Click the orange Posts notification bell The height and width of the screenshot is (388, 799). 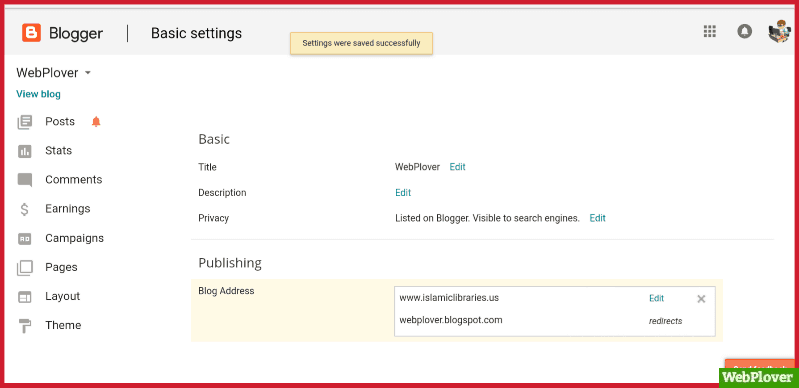[x=96, y=122]
